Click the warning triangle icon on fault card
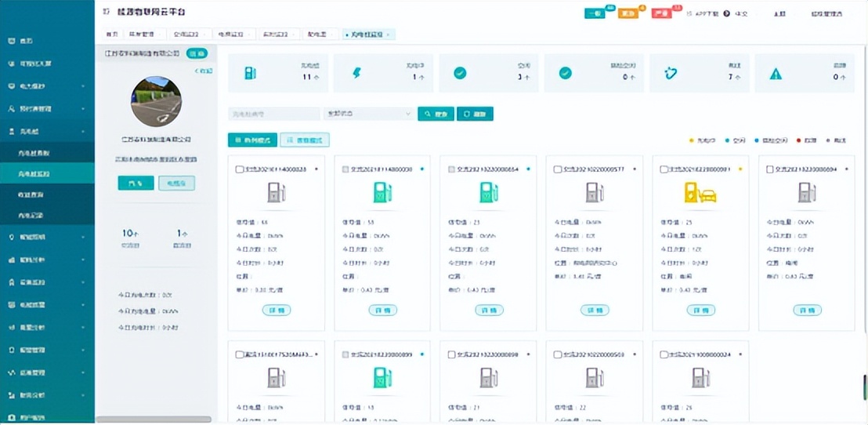The image size is (868, 425). pos(776,74)
